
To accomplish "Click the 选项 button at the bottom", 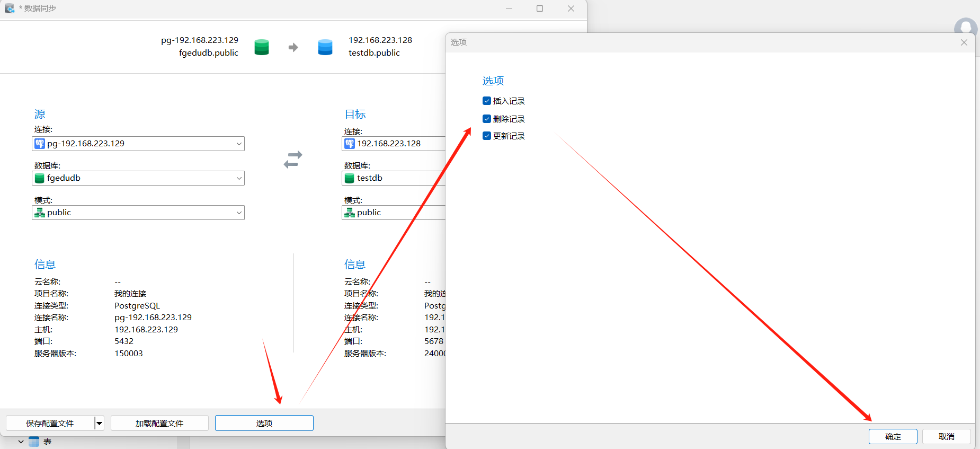I will [264, 423].
